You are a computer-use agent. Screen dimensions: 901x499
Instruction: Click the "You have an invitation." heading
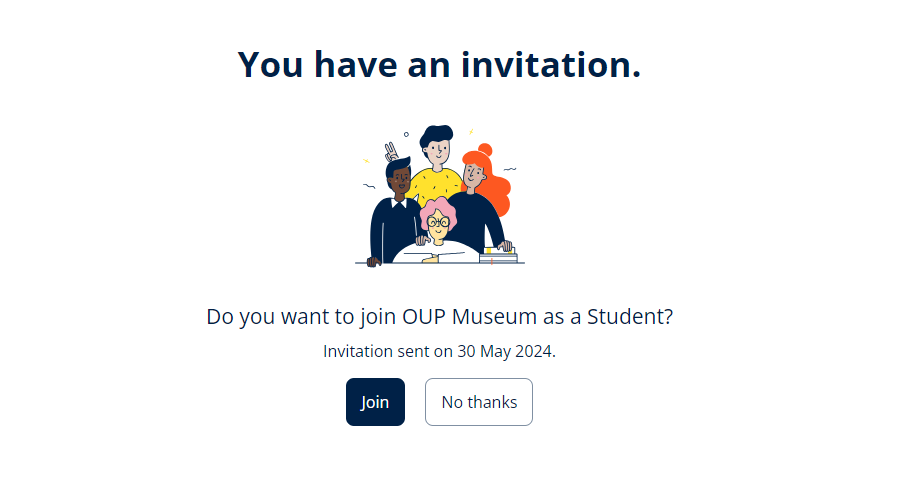click(440, 64)
